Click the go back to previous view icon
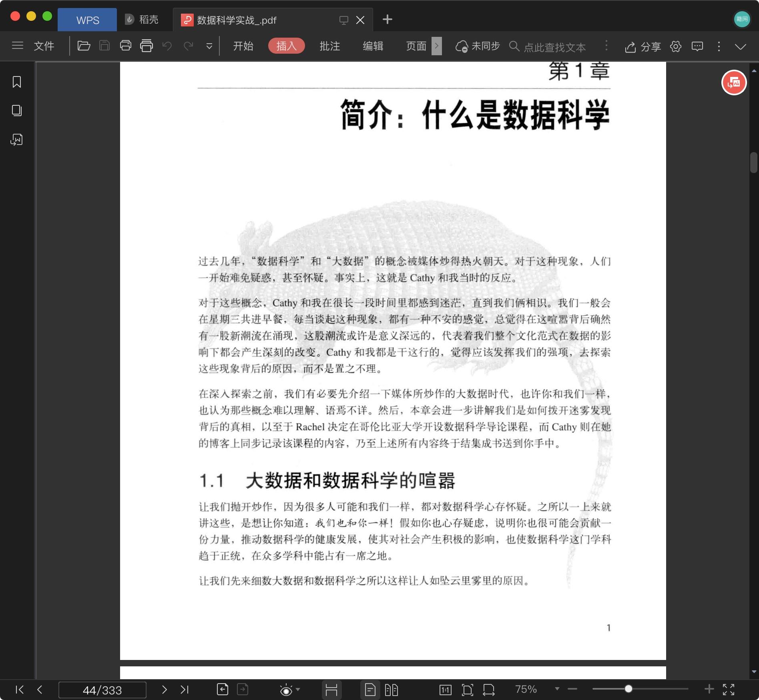The height and width of the screenshot is (700, 759). click(223, 689)
